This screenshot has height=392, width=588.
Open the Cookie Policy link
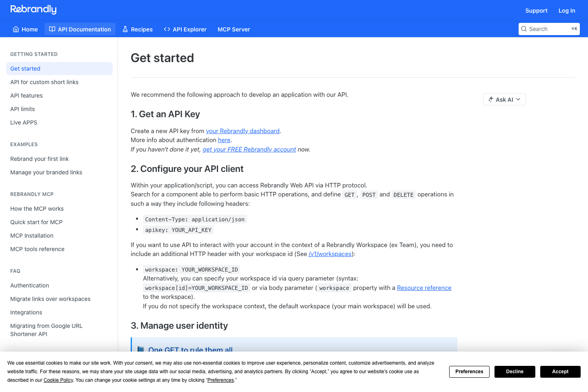pyautogui.click(x=58, y=380)
